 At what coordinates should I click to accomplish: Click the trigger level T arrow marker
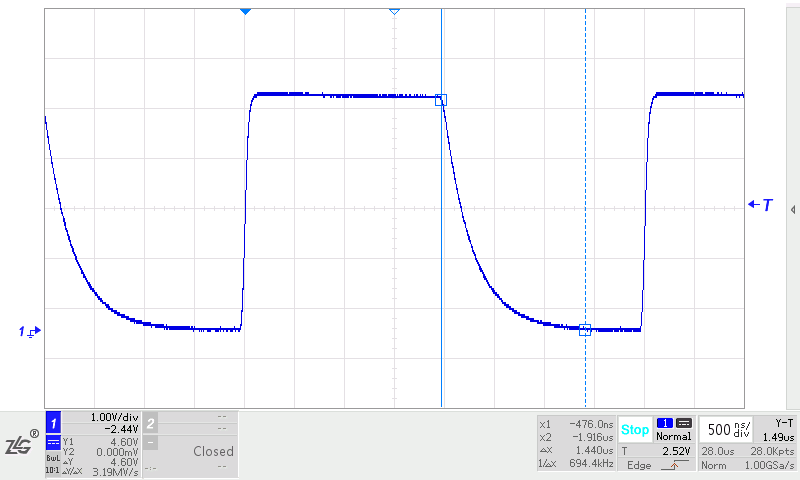[x=761, y=205]
